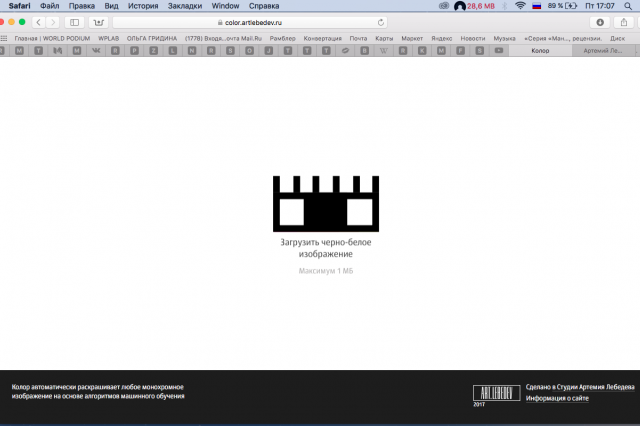Click the black castle upload image
The height and width of the screenshot is (426, 640).
point(326,204)
